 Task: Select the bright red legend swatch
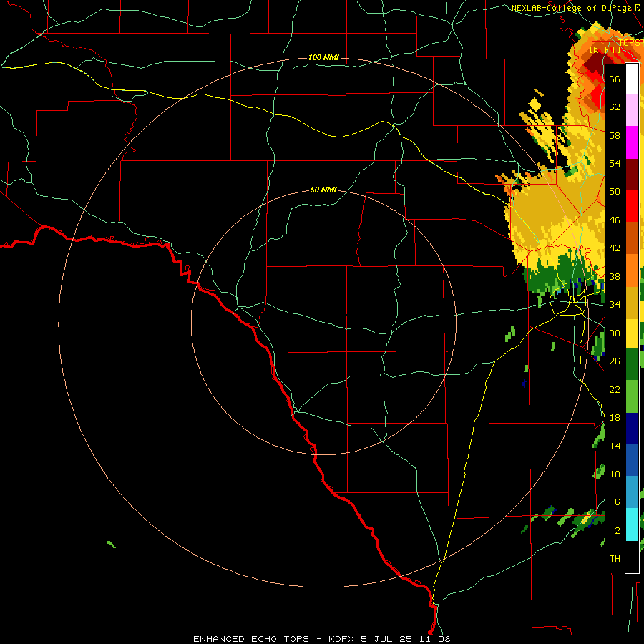pos(632,206)
